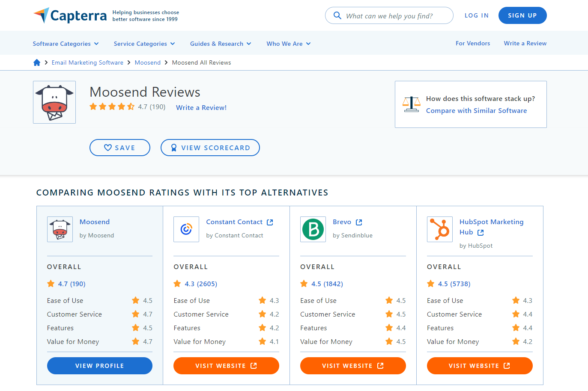The height and width of the screenshot is (391, 588).
Task: Click the SAVE button
Action: tap(120, 148)
